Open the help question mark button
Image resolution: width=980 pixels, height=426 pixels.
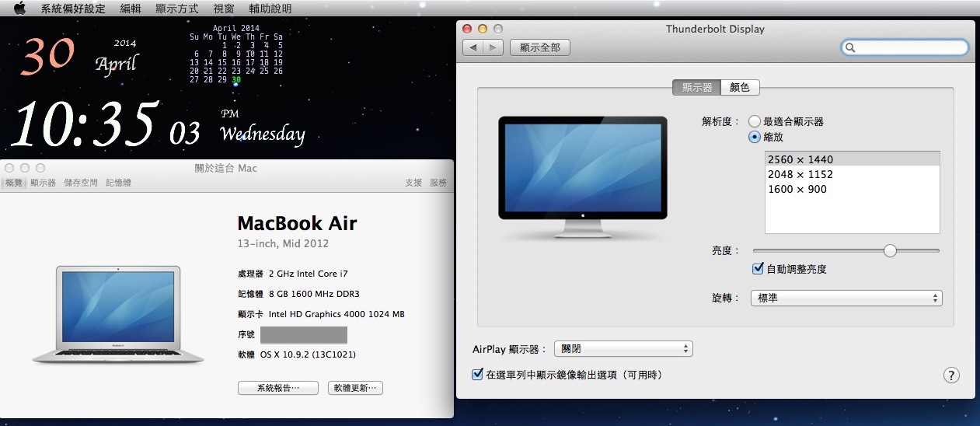(951, 375)
